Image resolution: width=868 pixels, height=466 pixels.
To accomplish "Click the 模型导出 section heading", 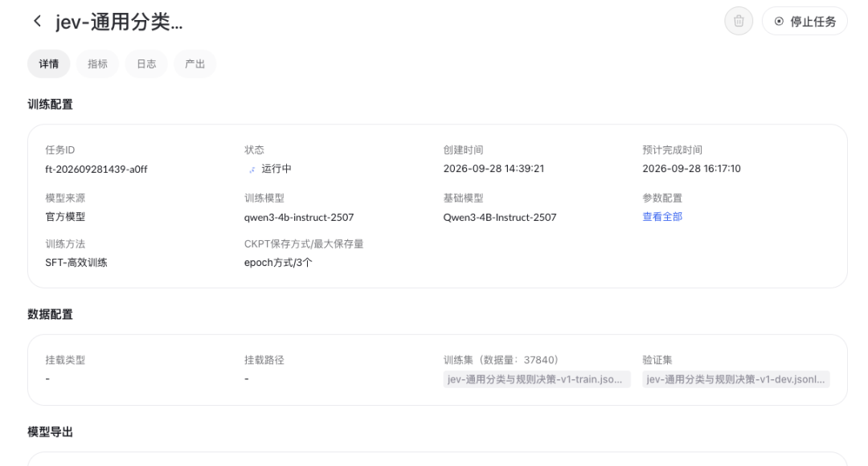I will (51, 432).
